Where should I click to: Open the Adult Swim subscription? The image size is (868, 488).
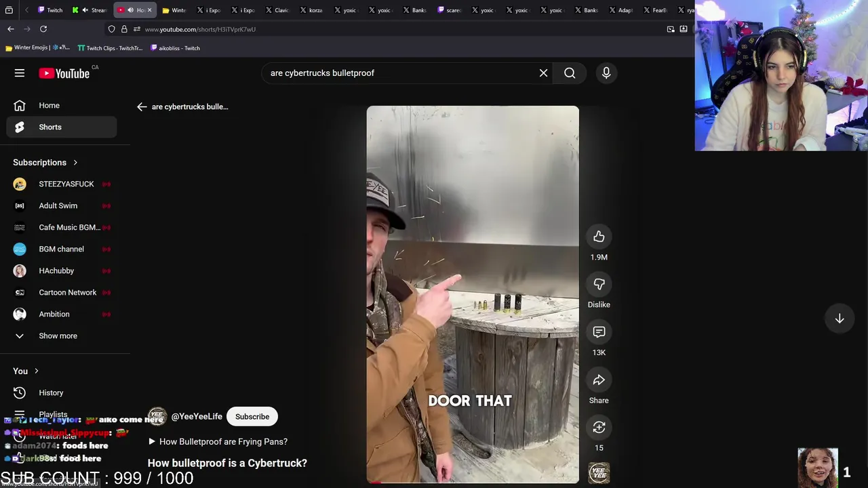tap(62, 206)
